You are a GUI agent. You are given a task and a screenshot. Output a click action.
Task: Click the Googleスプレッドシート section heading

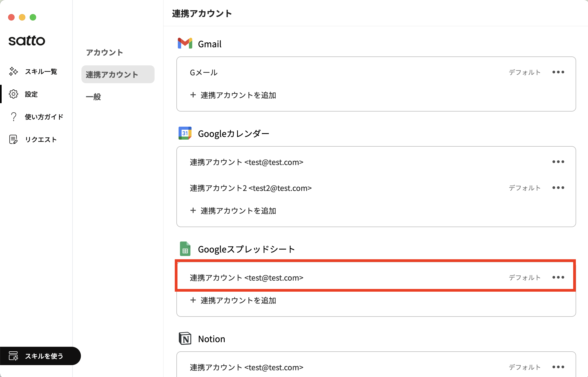[x=247, y=249]
